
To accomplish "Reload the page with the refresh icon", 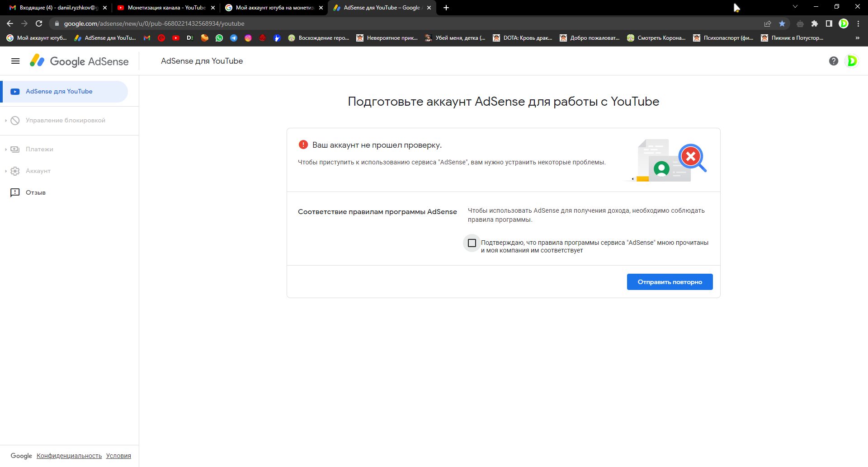I will pyautogui.click(x=39, y=23).
